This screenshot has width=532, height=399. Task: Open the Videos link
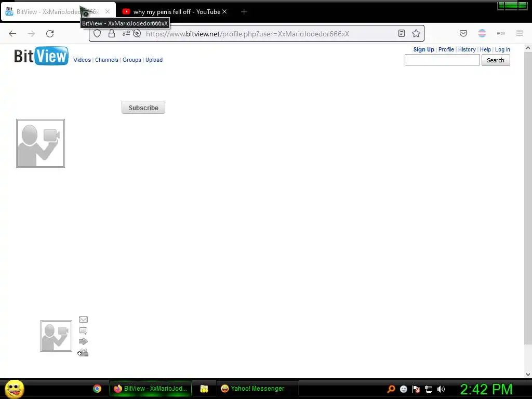(82, 60)
